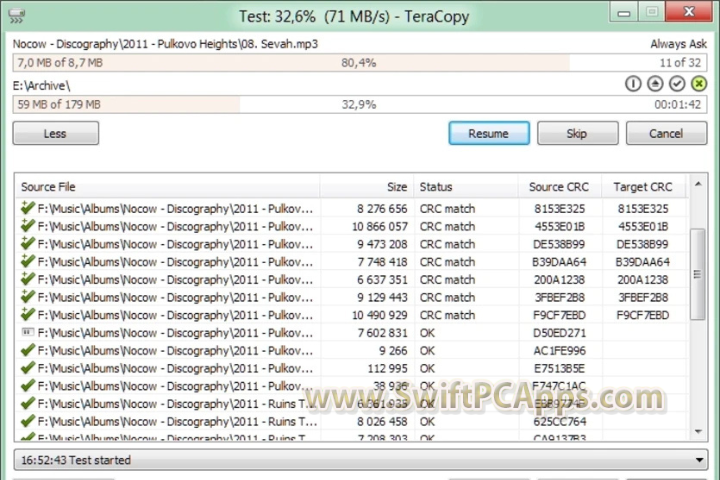Click OK status of 112 995 row
Viewport: 720px width, 480px height.
(x=427, y=368)
